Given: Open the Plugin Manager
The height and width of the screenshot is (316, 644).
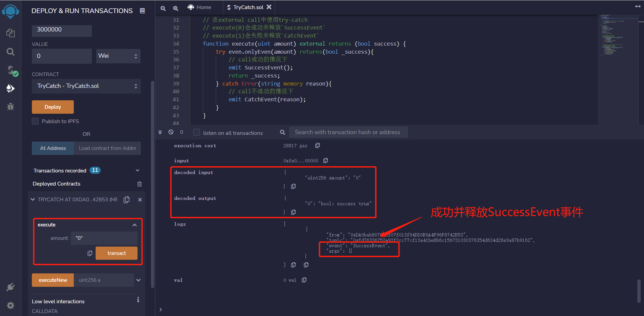Looking at the screenshot, I should pos(10,287).
